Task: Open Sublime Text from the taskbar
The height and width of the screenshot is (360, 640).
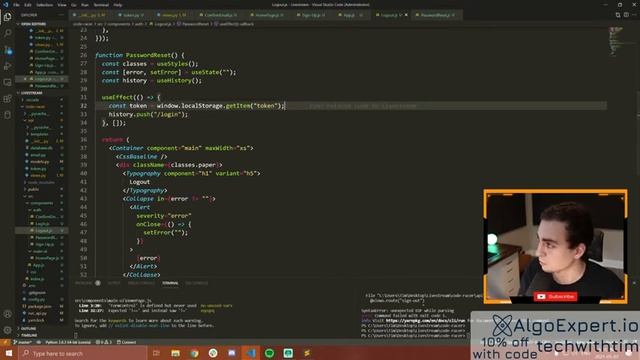Action: tap(307, 353)
